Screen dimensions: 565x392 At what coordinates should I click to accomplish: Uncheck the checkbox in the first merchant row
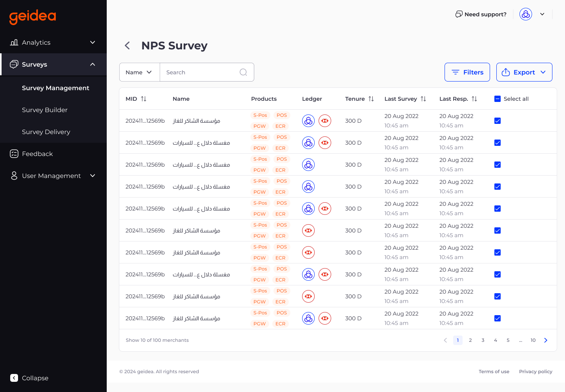pyautogui.click(x=497, y=121)
